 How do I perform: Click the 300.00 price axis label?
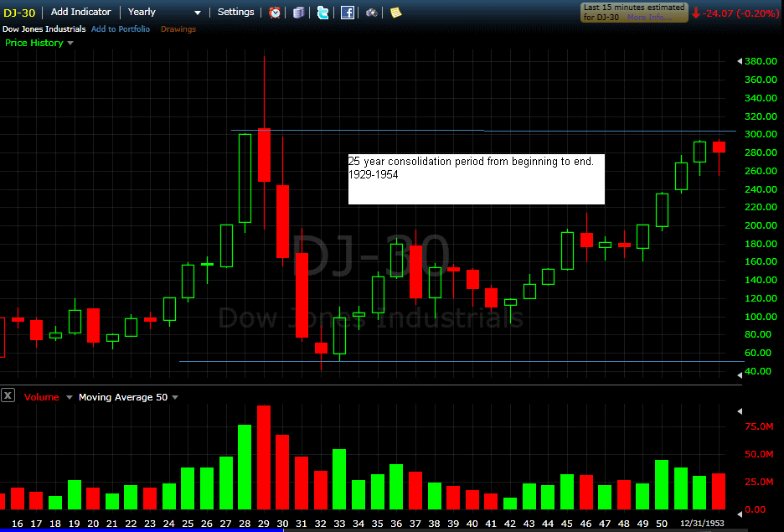point(761,134)
